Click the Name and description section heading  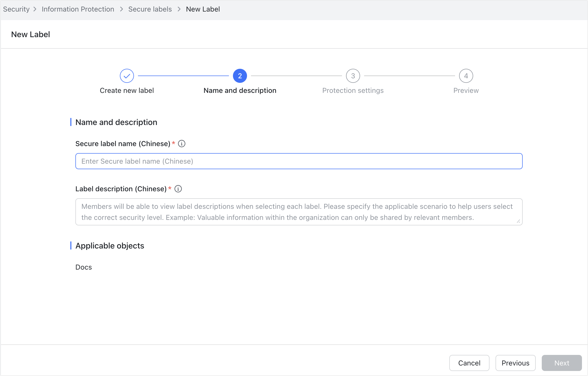[116, 122]
